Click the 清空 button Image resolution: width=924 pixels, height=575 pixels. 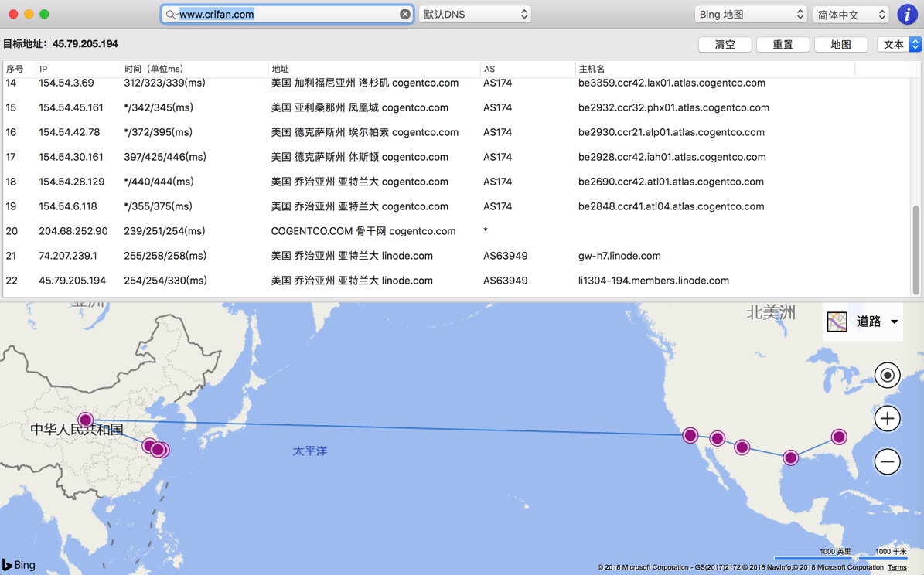coord(725,44)
